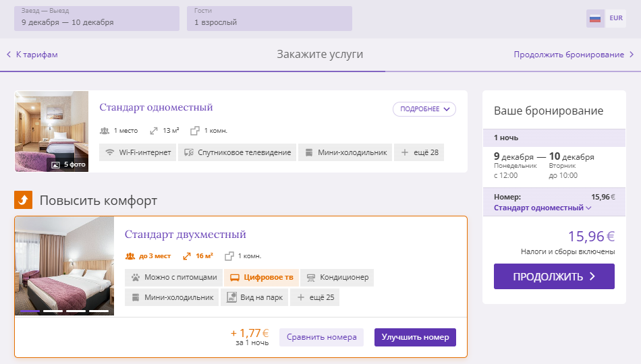
Task: Click the Wi-Fi internet amenity icon
Action: [109, 152]
